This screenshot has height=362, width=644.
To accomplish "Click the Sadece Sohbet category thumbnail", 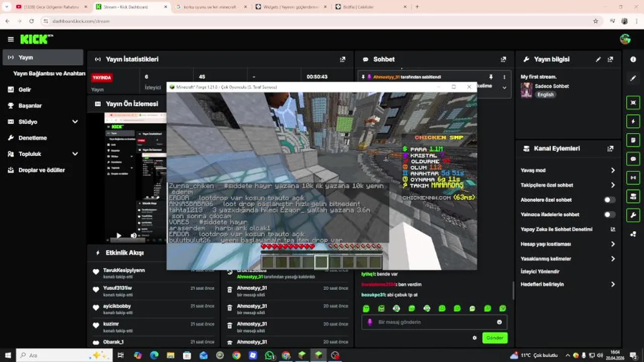I will (x=526, y=90).
